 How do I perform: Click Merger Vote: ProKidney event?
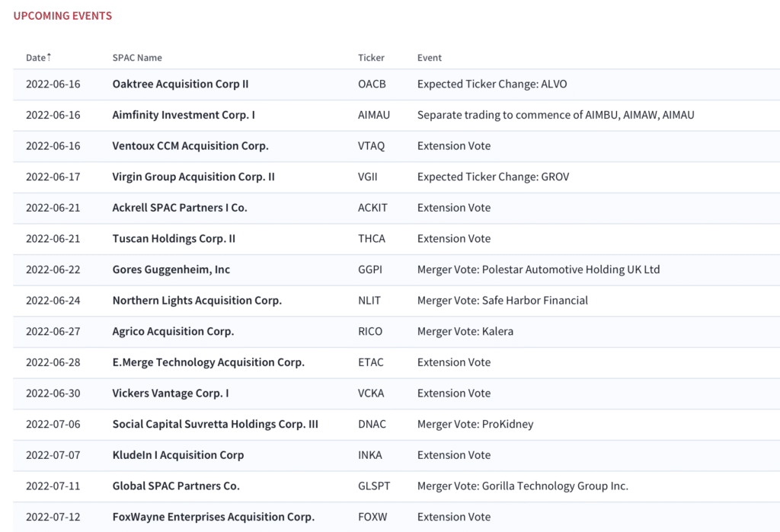coord(475,424)
